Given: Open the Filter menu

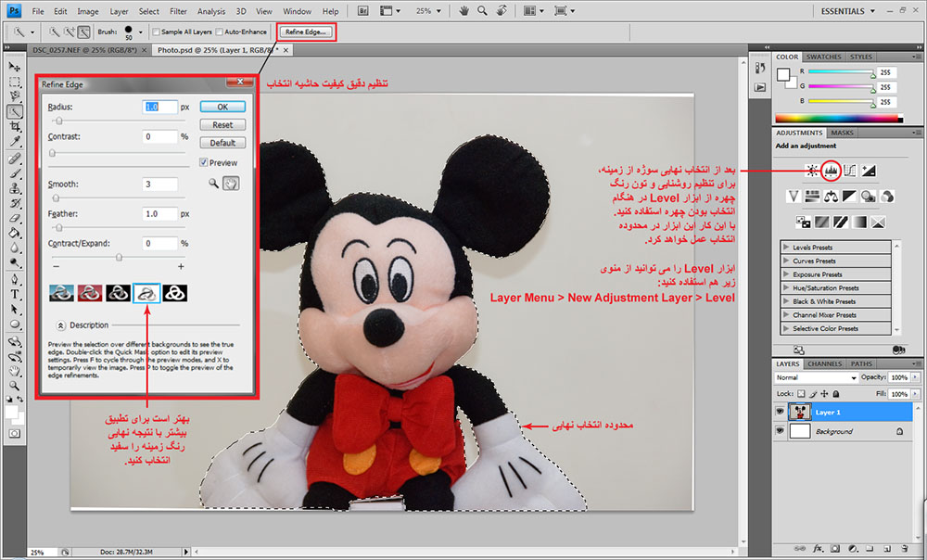Looking at the screenshot, I should tap(178, 11).
